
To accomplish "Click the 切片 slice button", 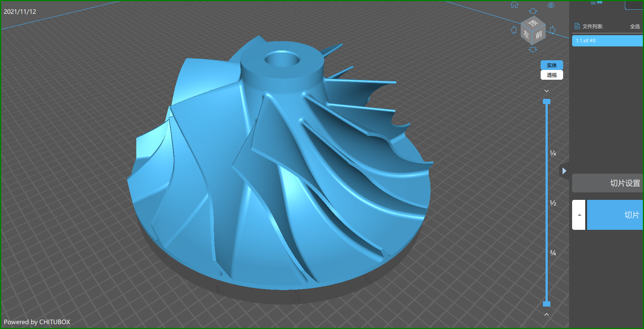I will 615,215.
